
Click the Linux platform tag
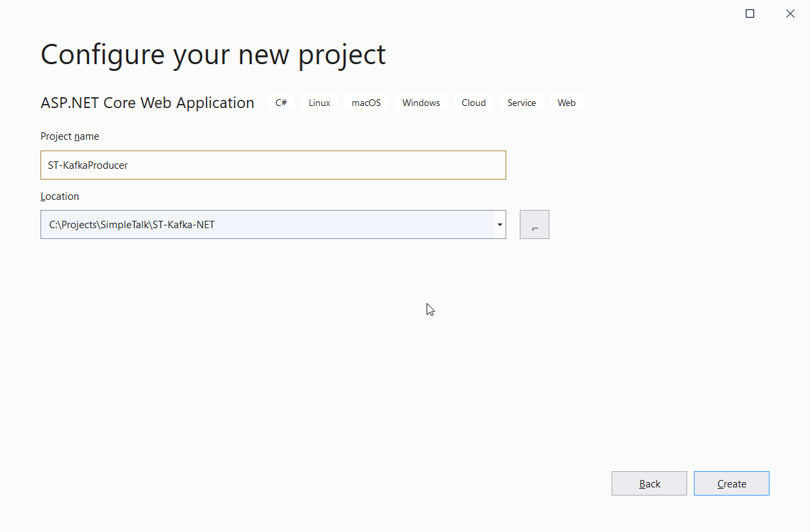click(319, 103)
